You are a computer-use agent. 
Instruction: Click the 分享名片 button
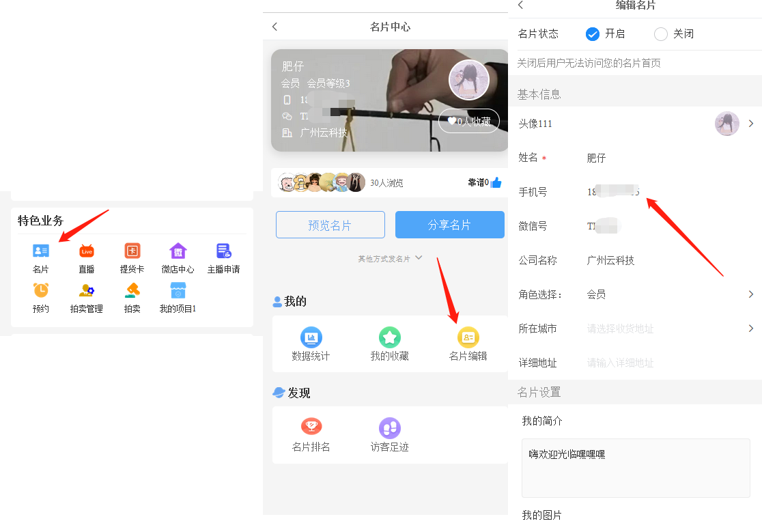[x=449, y=225]
